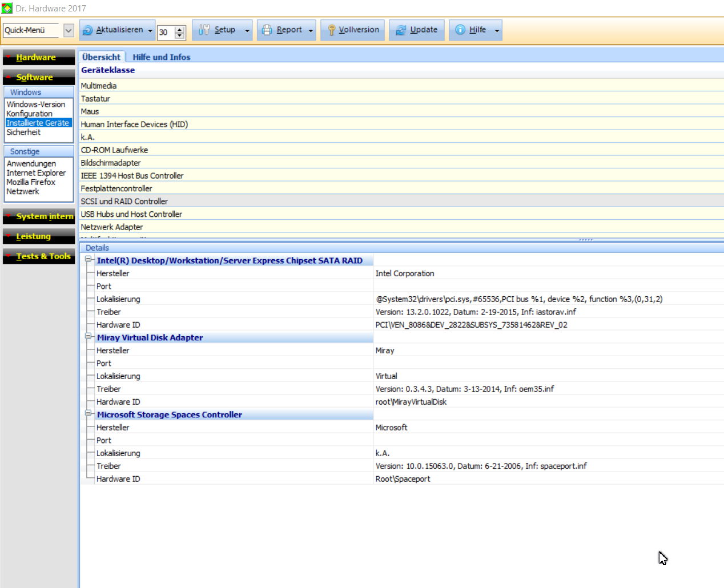The image size is (724, 588).
Task: Select the k.A. device class row
Action: coord(401,137)
